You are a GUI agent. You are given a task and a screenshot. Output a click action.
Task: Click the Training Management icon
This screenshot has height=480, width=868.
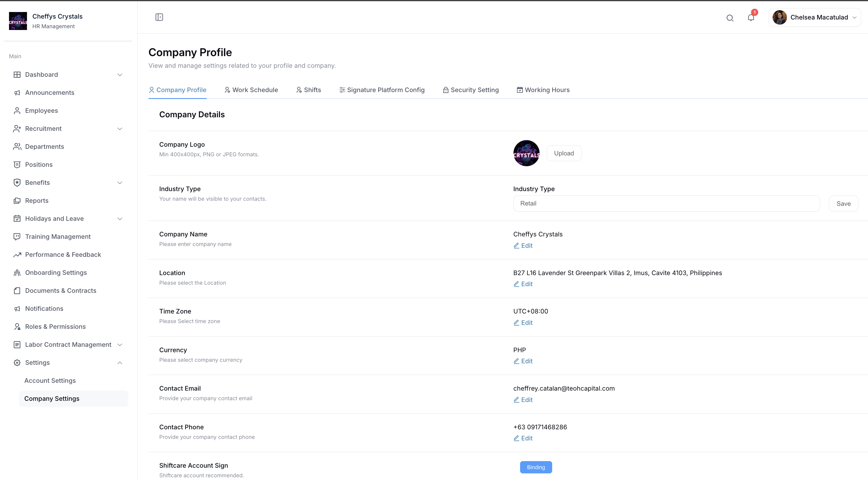tap(17, 237)
